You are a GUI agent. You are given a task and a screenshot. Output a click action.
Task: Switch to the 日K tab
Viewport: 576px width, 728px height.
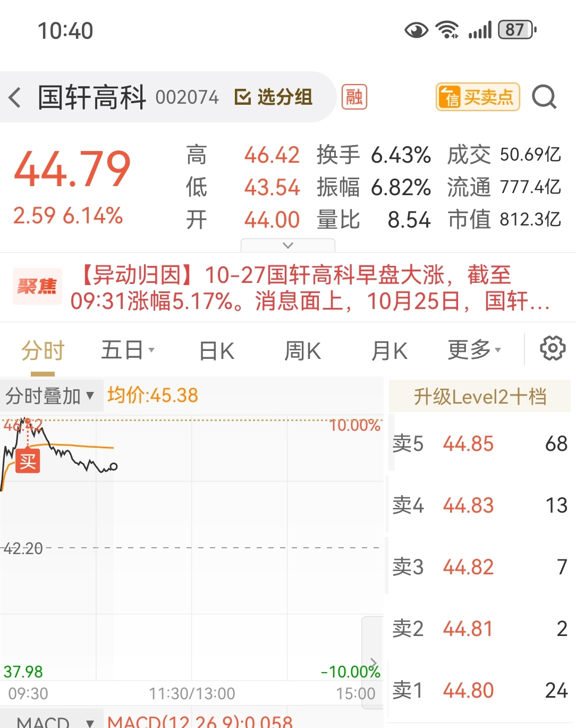point(217,351)
